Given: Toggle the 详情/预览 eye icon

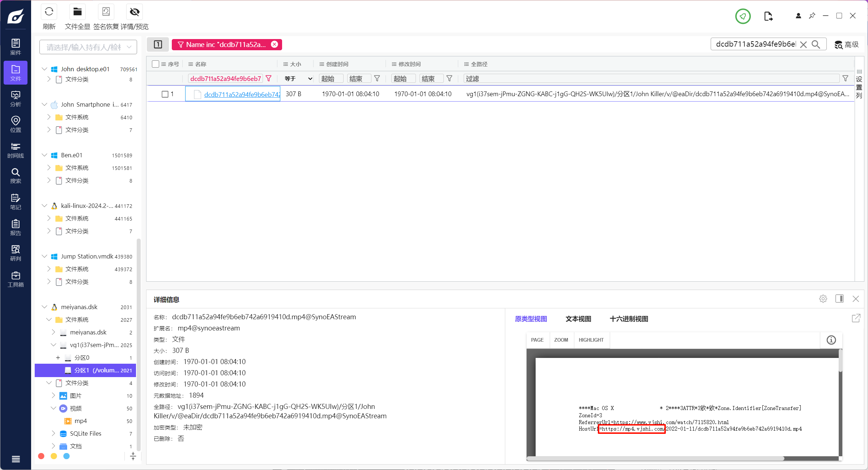Looking at the screenshot, I should coord(135,12).
